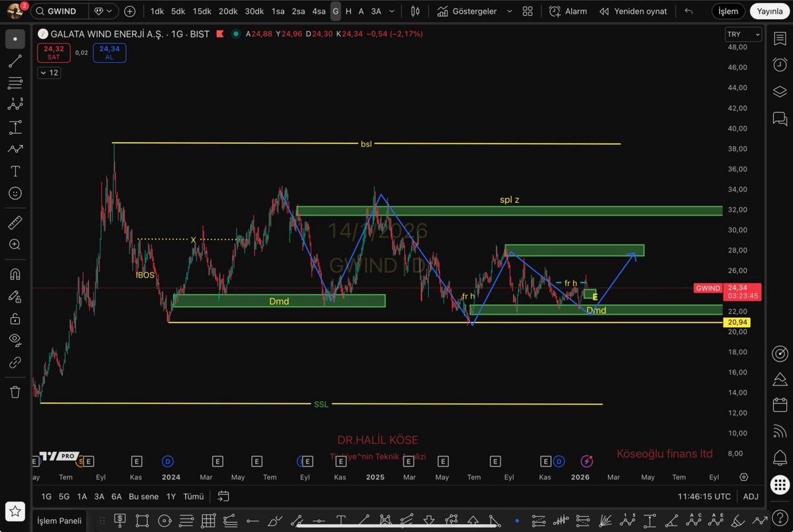
Task: Undo the last action with arrow icon
Action: (x=689, y=11)
